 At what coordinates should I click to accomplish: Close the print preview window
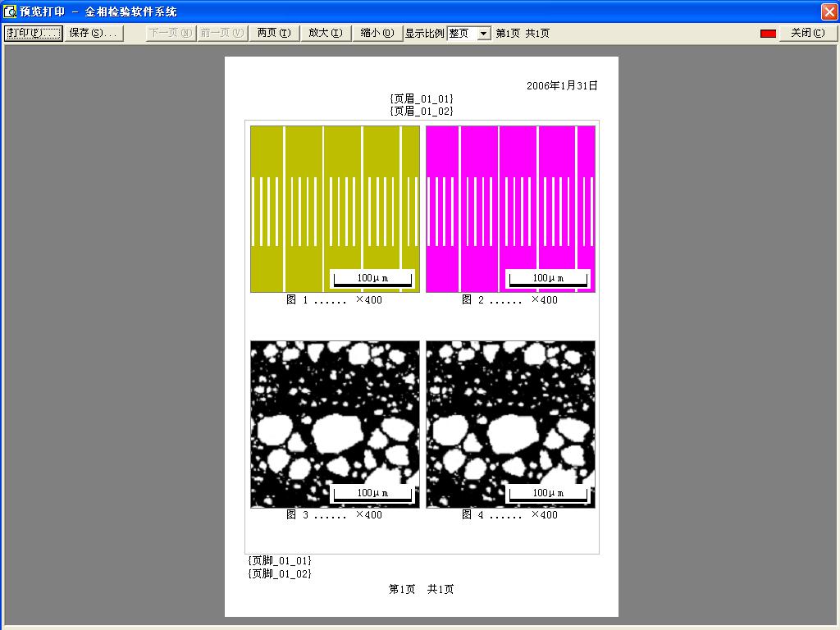click(x=829, y=11)
